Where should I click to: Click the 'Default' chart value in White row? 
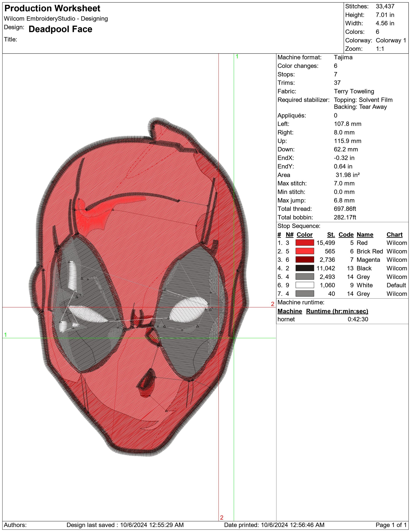tap(397, 285)
